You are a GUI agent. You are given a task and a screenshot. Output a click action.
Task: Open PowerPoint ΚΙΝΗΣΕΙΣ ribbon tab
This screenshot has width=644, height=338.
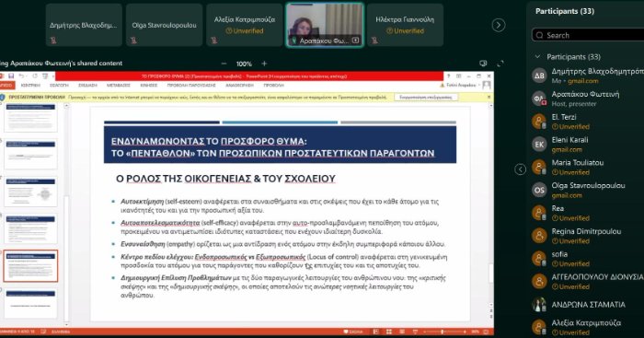149,85
